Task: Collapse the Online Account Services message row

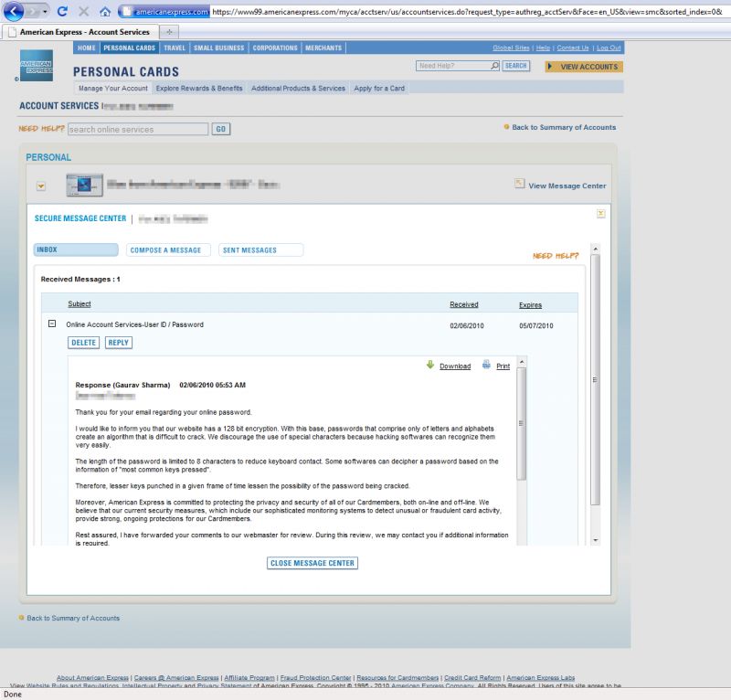Action: (x=52, y=323)
